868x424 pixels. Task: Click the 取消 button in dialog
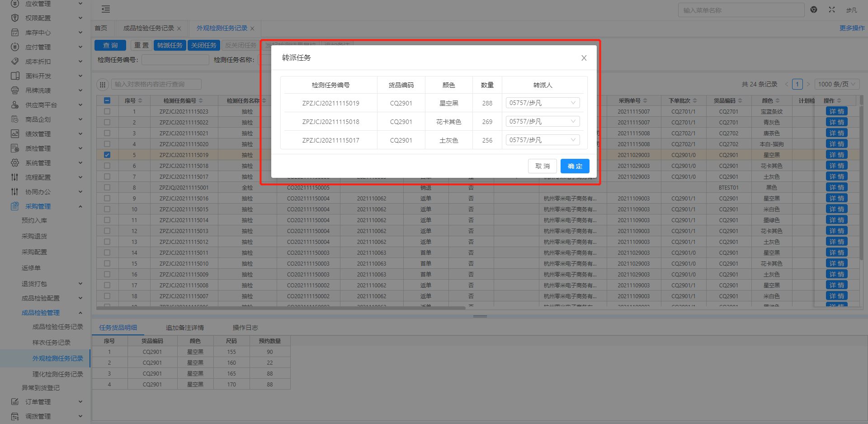coord(542,166)
